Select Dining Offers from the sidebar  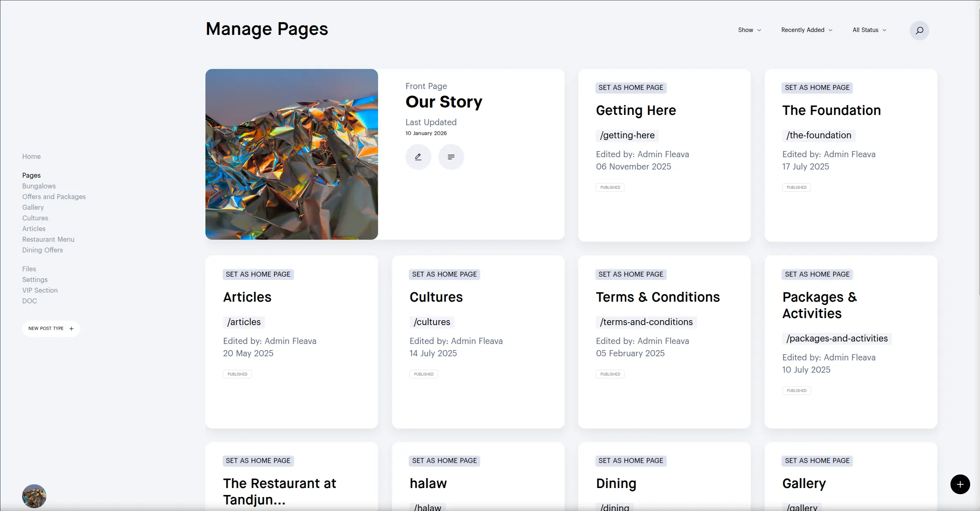42,250
